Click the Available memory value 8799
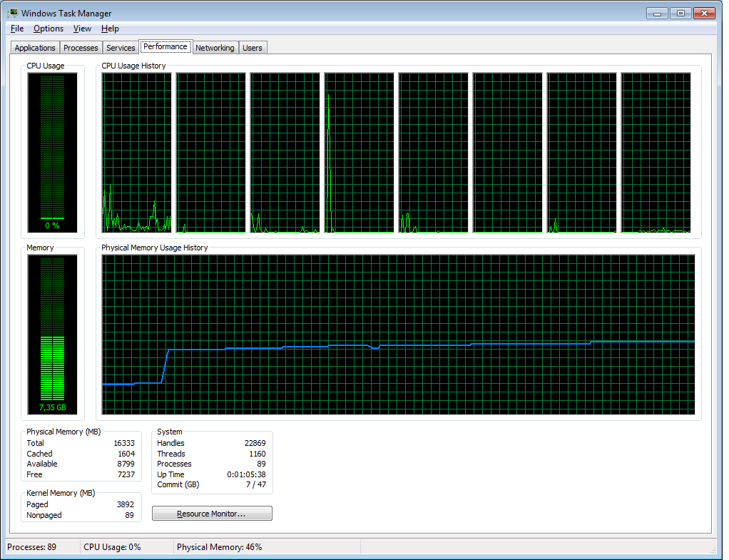Screen dimensions: 729x560 tap(126, 464)
